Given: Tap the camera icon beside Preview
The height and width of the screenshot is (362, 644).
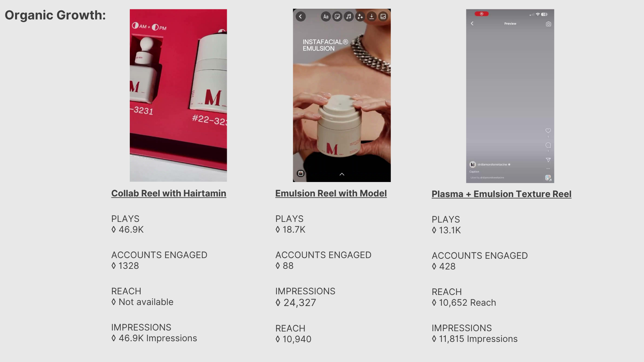Looking at the screenshot, I should 548,24.
